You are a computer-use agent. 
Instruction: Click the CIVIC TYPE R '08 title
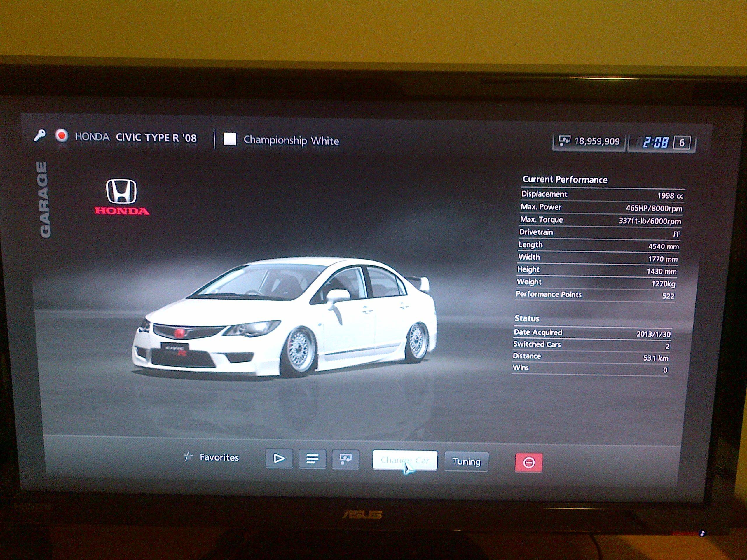[156, 138]
